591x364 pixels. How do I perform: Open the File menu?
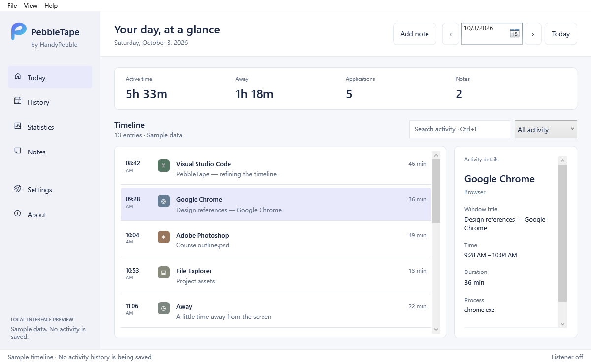coord(12,6)
